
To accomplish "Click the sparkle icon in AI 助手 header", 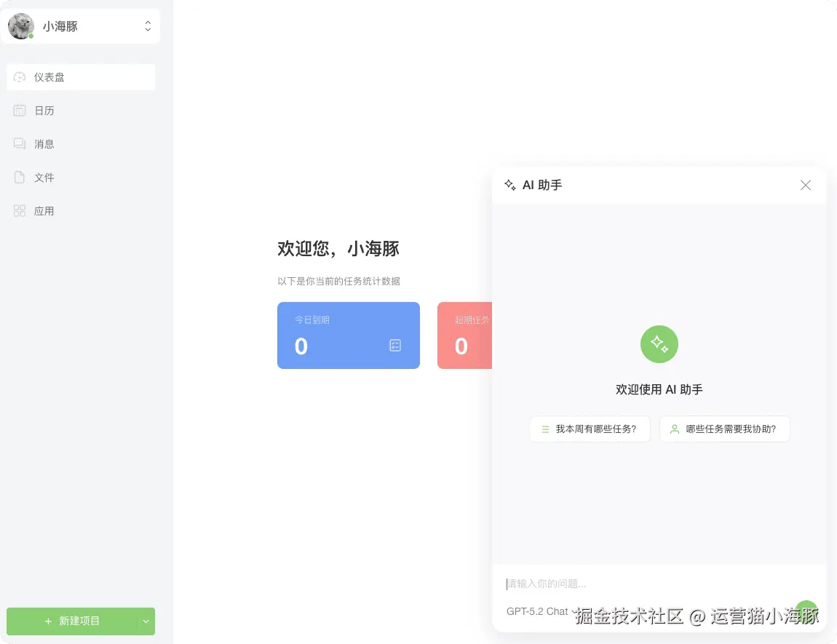I will click(x=510, y=185).
